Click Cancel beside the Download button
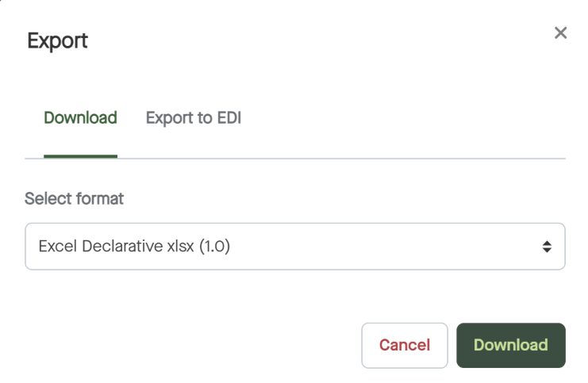588x383 pixels. [x=404, y=345]
